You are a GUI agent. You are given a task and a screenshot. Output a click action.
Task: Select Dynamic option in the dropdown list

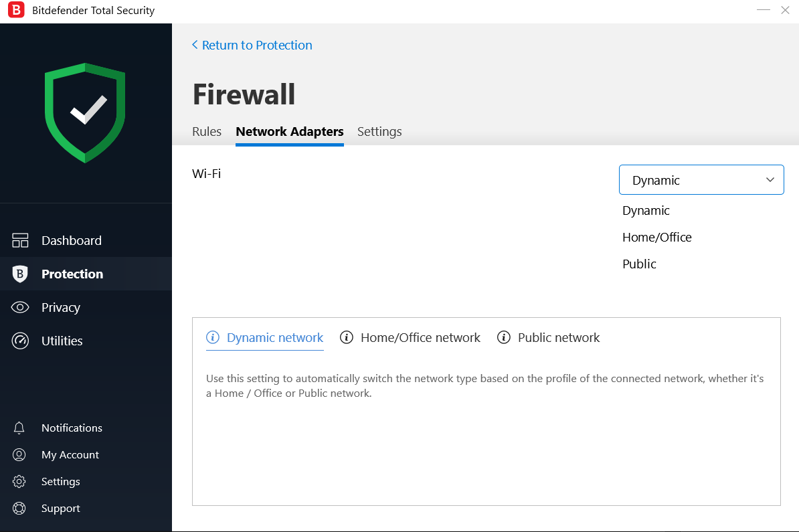646,211
